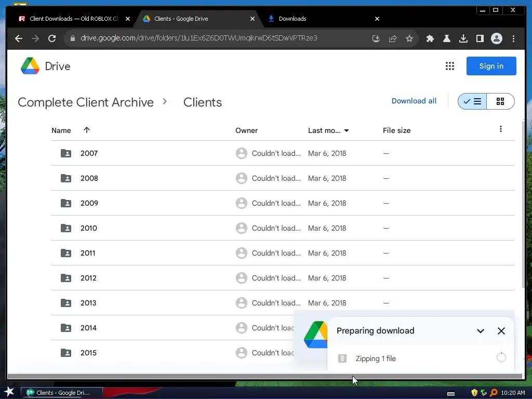The image size is (532, 399).
Task: Click the share page icon in address bar
Action: point(393,38)
